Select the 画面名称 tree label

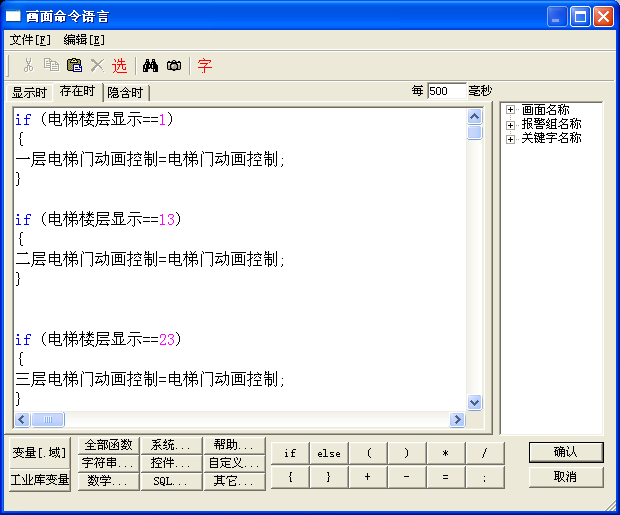click(x=545, y=110)
